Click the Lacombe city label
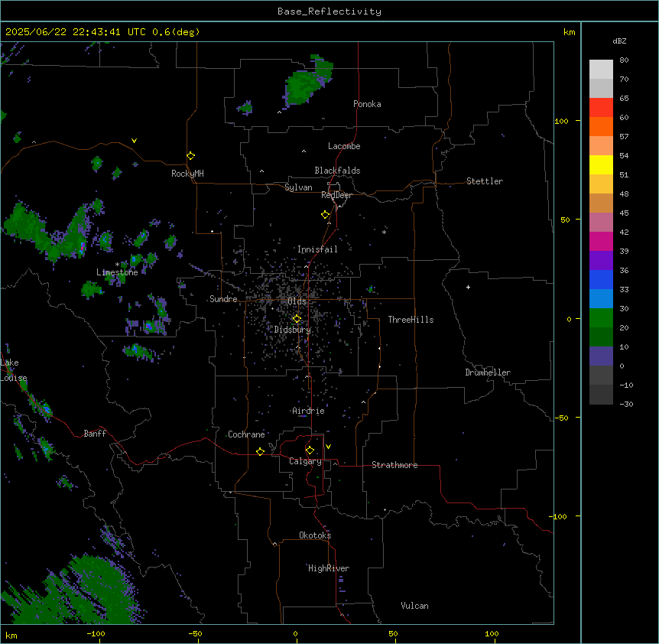 click(x=344, y=146)
